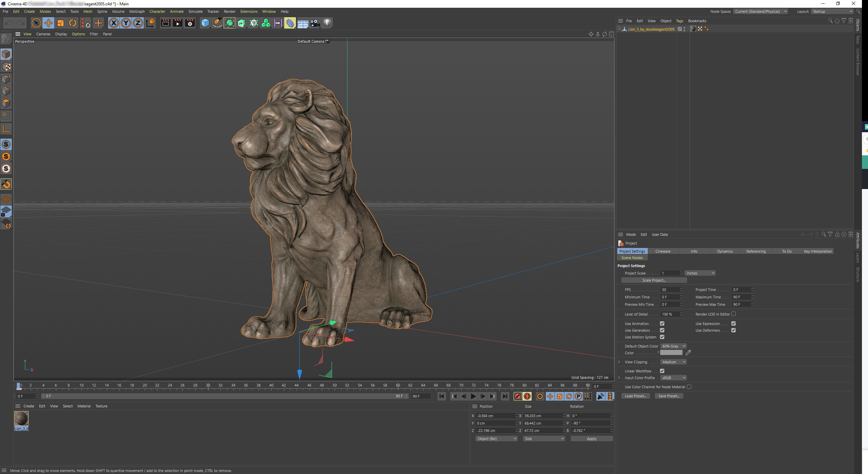The height and width of the screenshot is (474, 868).
Task: Add a Cube primitive object
Action: (205, 23)
